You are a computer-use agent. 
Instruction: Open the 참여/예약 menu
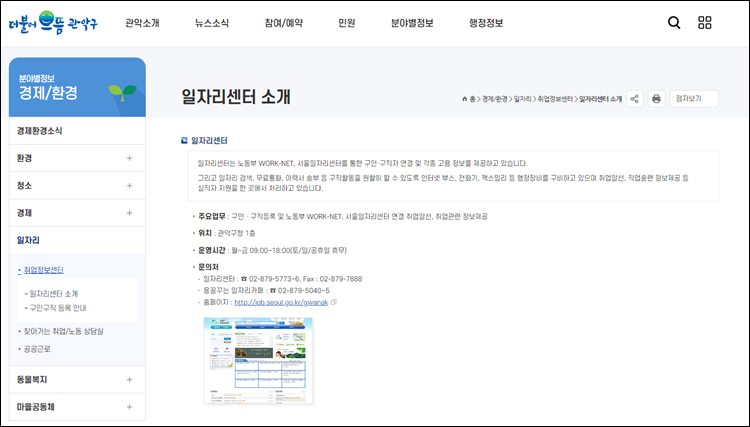point(284,23)
